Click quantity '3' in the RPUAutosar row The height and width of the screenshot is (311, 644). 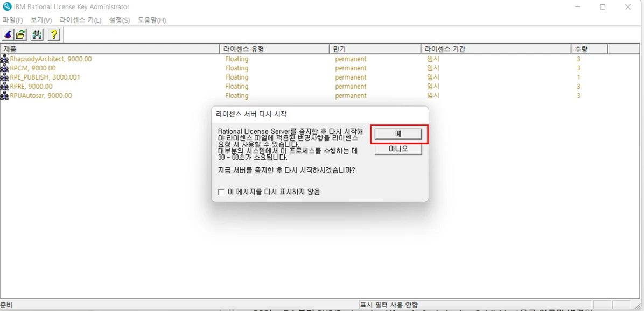[x=578, y=96]
